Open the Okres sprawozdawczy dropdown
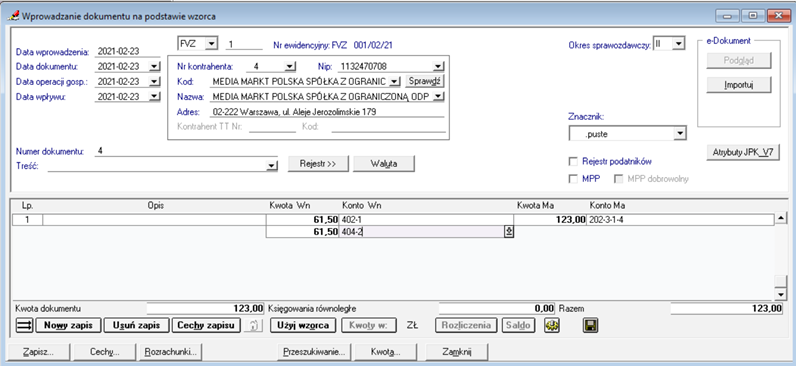The image size is (796, 366). 678,44
